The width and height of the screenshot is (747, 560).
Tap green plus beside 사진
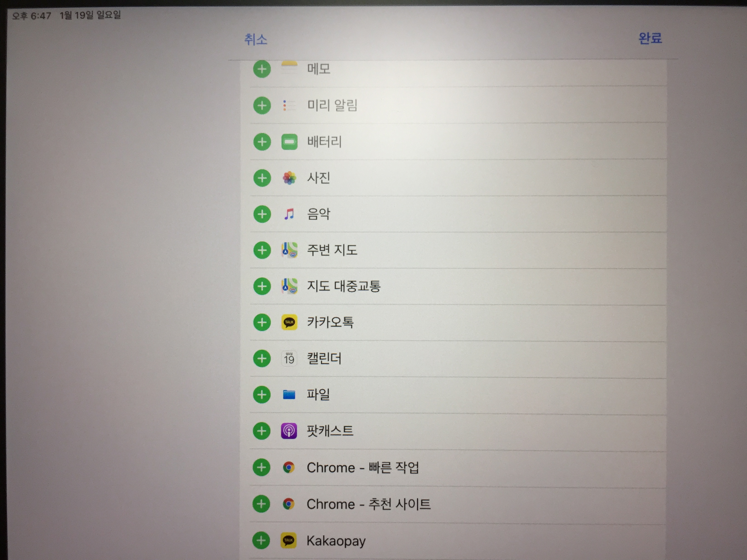(262, 178)
